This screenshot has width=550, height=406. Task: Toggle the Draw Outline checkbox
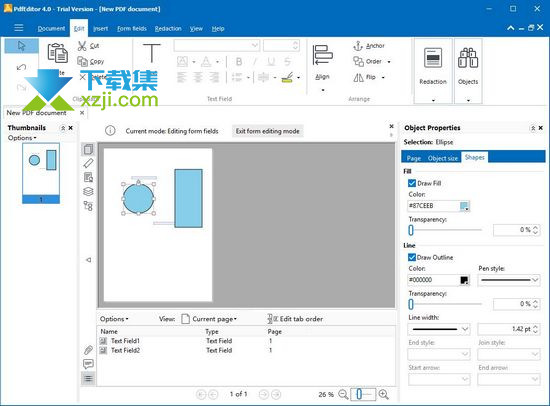pos(412,257)
